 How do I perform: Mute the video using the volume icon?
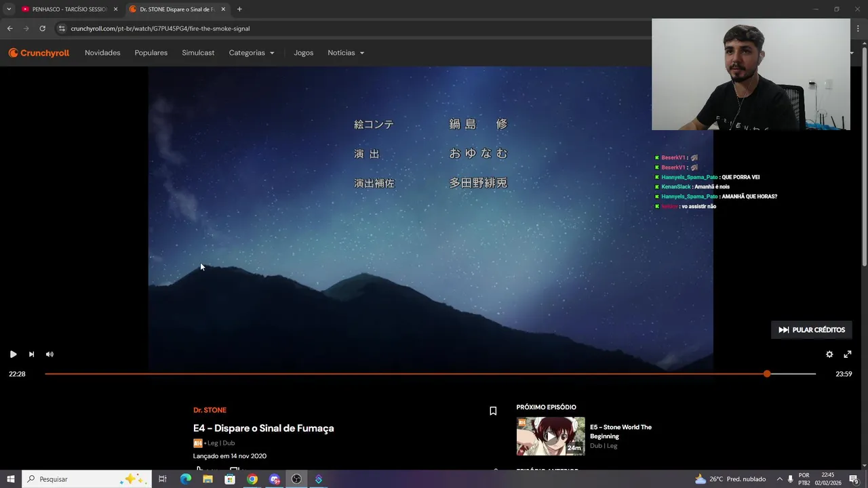pos(50,354)
